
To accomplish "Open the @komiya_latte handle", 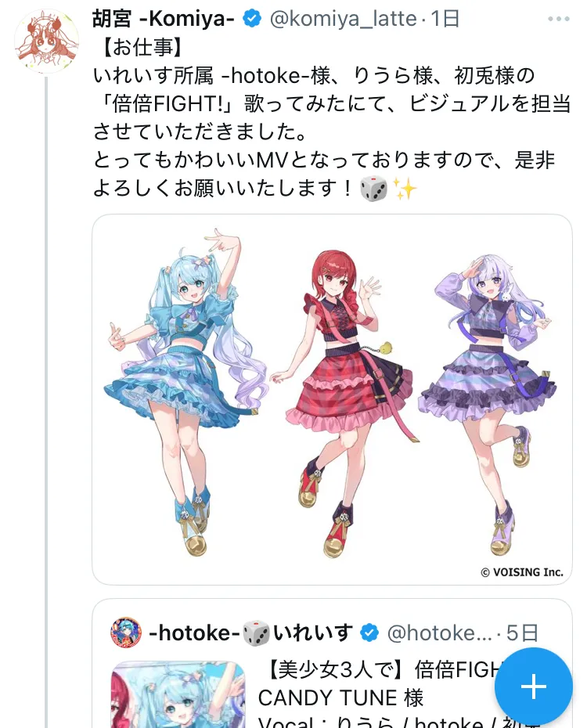I will pyautogui.click(x=343, y=19).
